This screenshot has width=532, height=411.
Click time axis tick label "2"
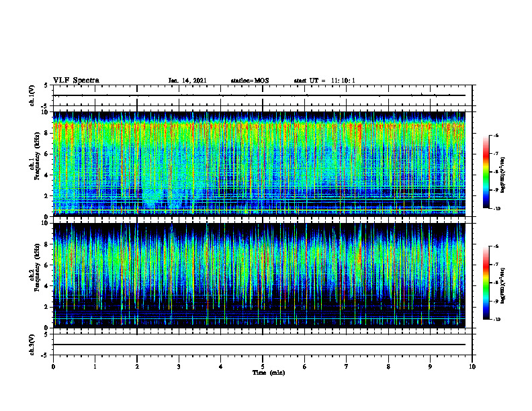tap(137, 366)
